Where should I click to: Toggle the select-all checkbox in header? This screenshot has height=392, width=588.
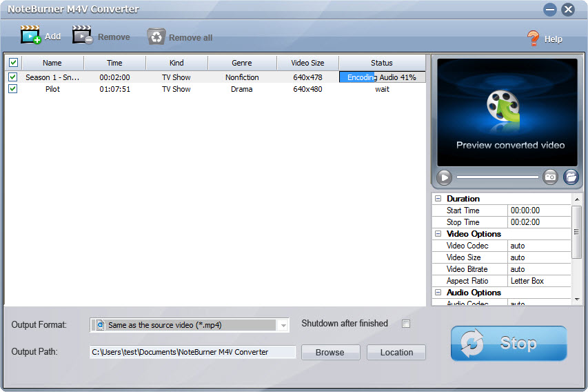(13, 62)
